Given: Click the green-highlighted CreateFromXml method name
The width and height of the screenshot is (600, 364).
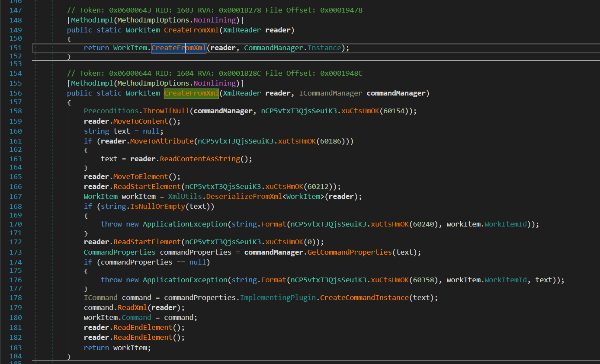Looking at the screenshot, I should (x=191, y=93).
